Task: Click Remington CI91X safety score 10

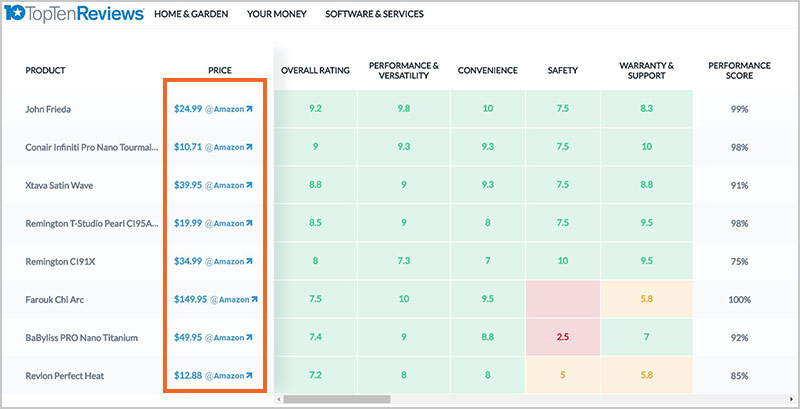Action: click(563, 261)
